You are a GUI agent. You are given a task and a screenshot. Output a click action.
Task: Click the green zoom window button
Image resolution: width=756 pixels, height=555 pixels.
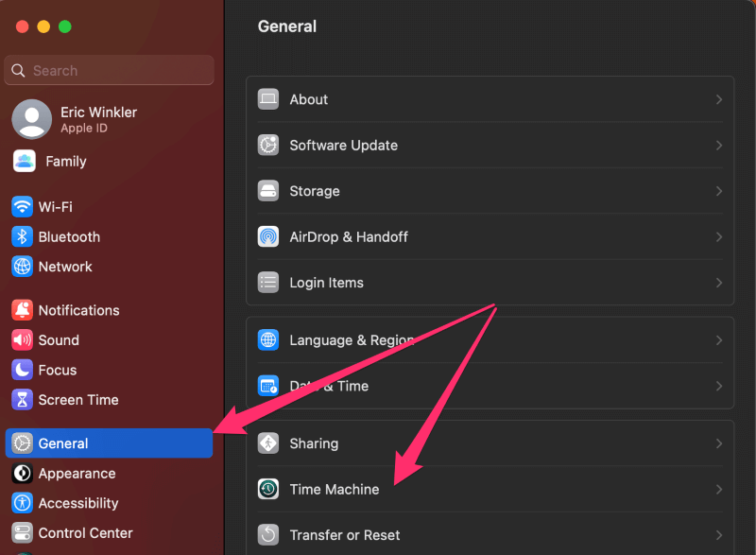coord(65,26)
